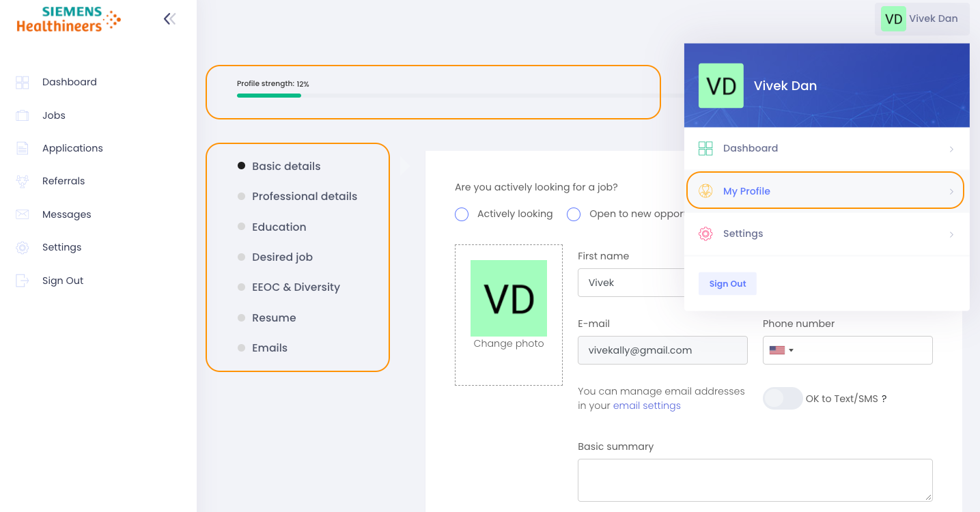Open Jobs in the left sidebar
This screenshot has width=980, height=512.
click(x=54, y=115)
